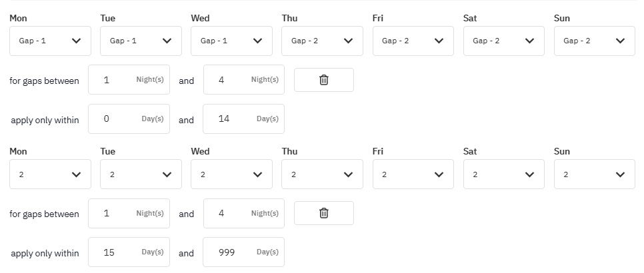The image size is (644, 273).
Task: Delete the first gap rule with trash icon
Action: pyautogui.click(x=323, y=80)
